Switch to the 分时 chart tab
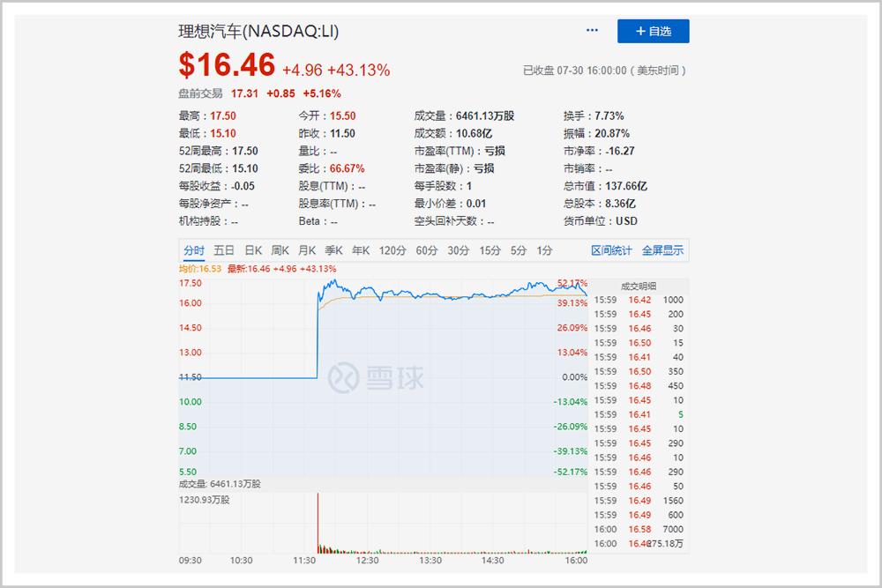882x588 pixels. (x=193, y=250)
